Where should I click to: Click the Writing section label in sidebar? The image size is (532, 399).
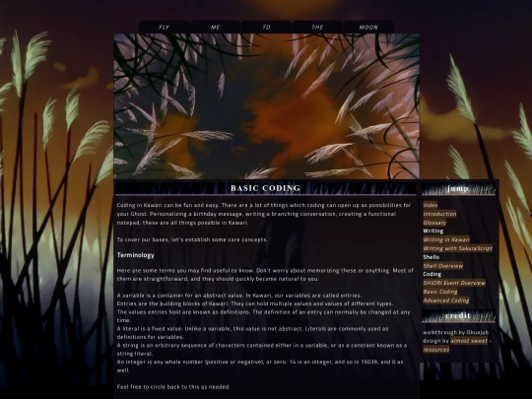432,232
